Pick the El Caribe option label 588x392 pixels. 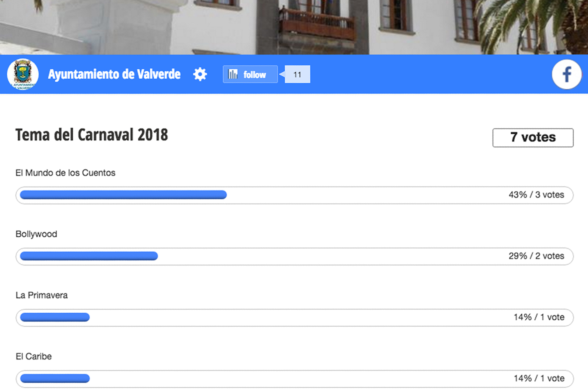(x=34, y=356)
